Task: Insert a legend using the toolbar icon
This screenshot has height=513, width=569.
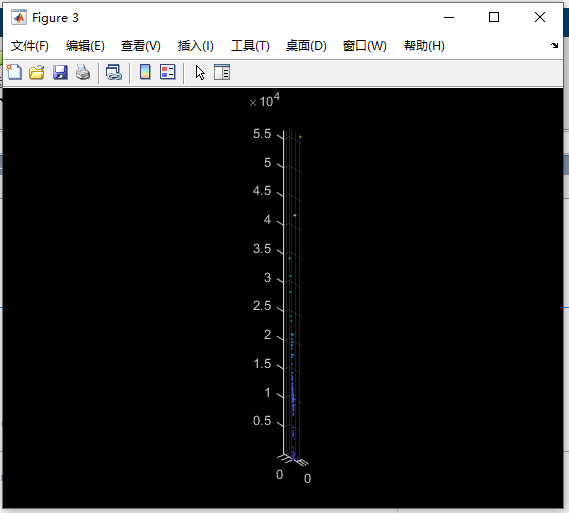Action: 168,72
